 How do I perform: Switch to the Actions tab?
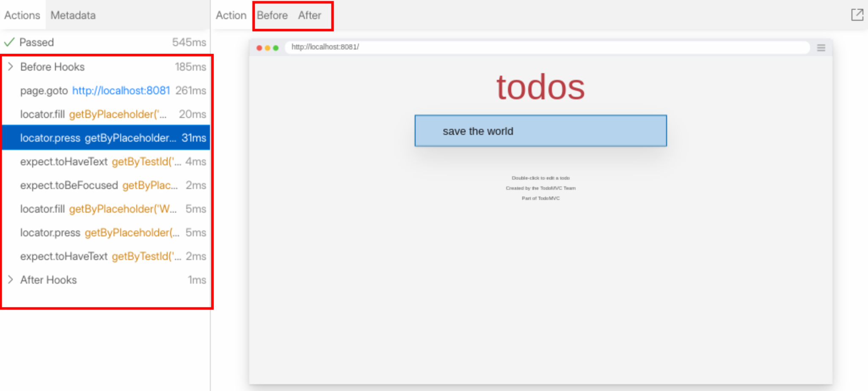pos(22,15)
